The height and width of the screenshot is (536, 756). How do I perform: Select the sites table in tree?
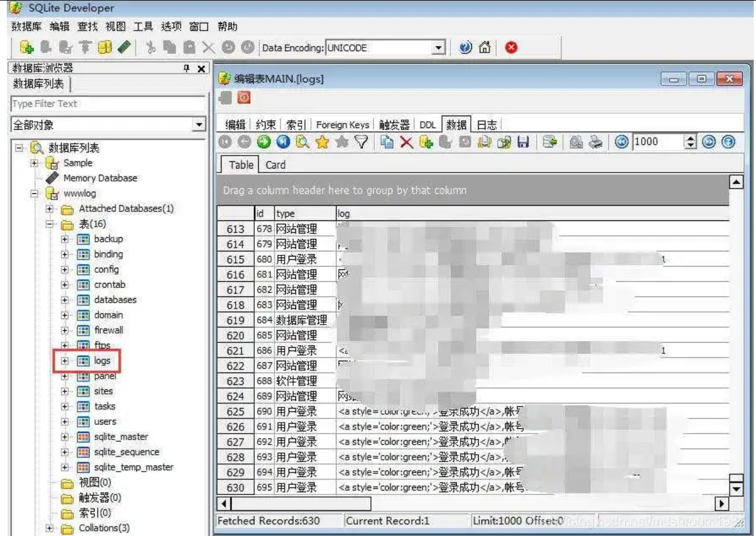(x=103, y=391)
